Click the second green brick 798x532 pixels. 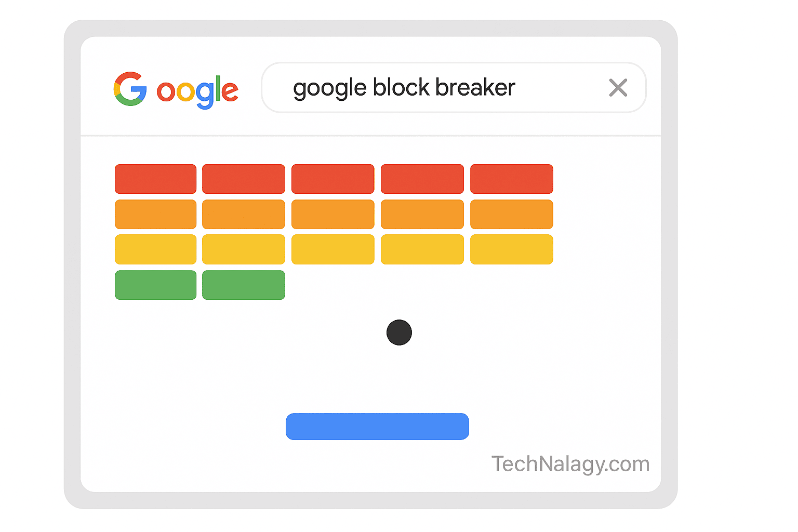(243, 285)
